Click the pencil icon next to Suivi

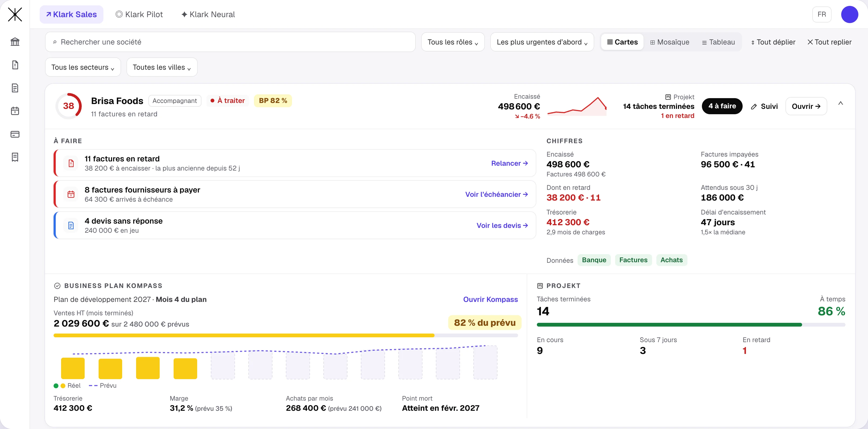(x=754, y=106)
